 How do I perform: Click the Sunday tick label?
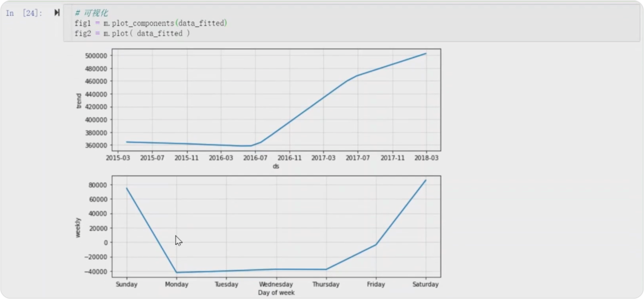[x=126, y=284]
